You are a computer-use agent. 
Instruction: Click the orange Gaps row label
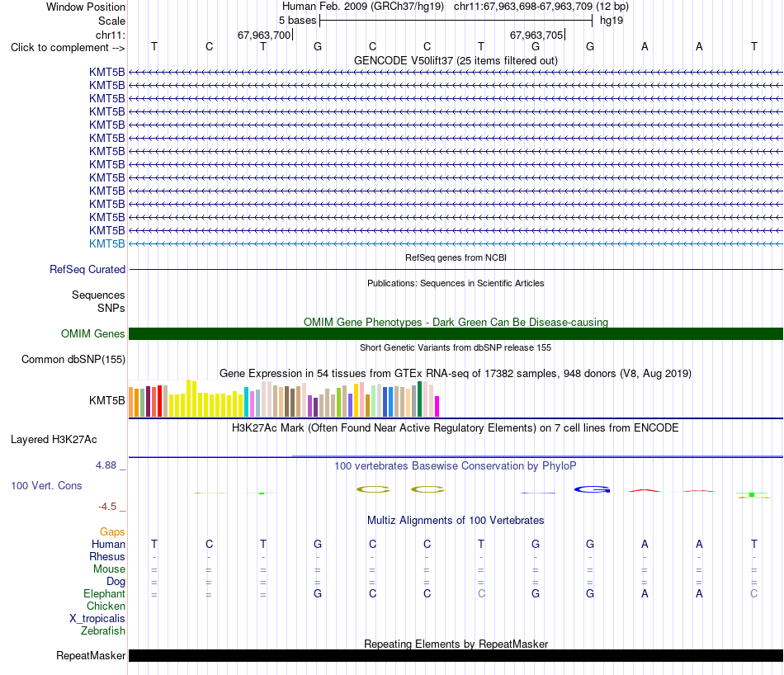click(x=112, y=532)
